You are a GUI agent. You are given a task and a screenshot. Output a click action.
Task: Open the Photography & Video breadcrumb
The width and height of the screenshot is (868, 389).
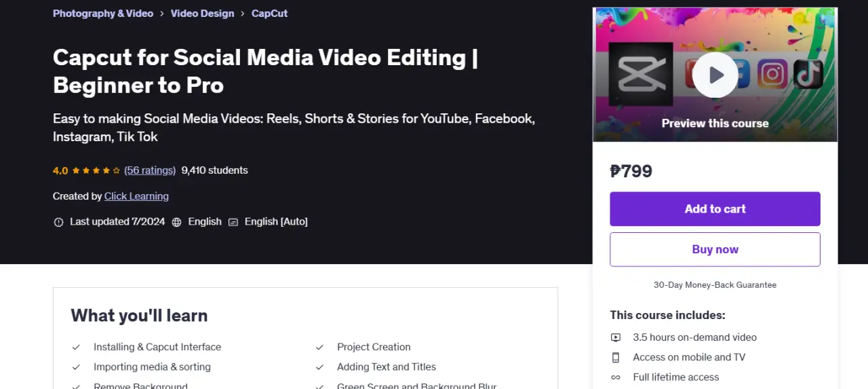[103, 14]
